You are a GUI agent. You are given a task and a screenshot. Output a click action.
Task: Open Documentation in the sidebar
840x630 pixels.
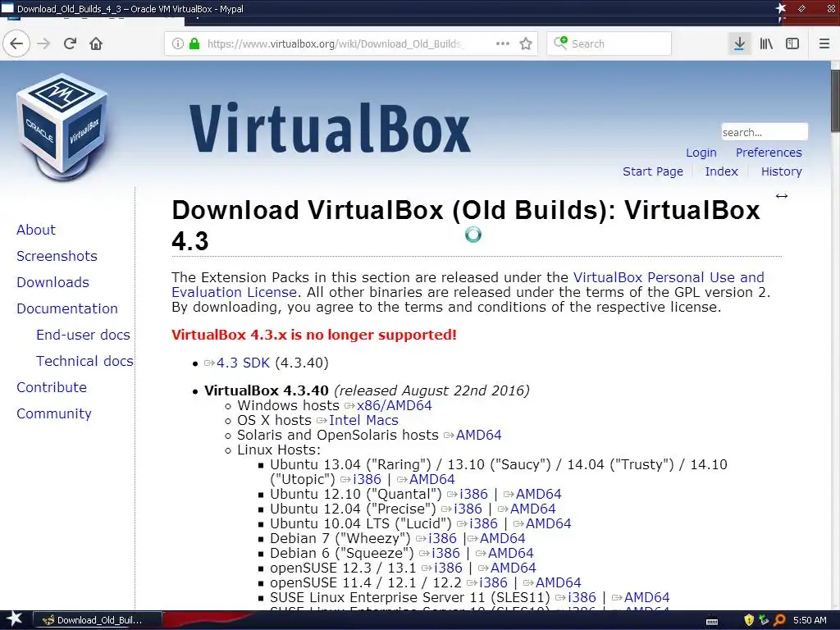click(67, 308)
